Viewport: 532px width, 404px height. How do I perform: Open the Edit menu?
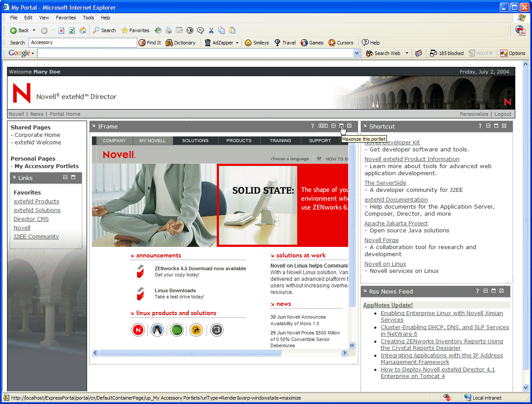point(28,18)
